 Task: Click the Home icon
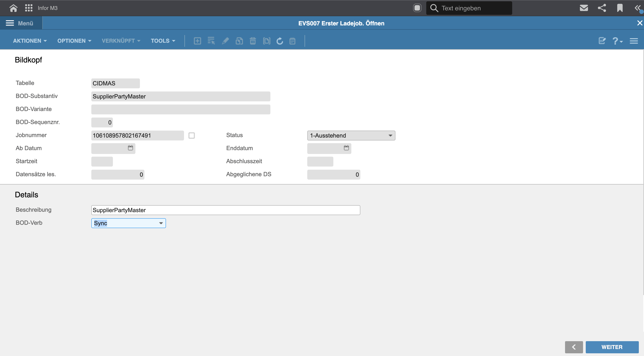13,8
